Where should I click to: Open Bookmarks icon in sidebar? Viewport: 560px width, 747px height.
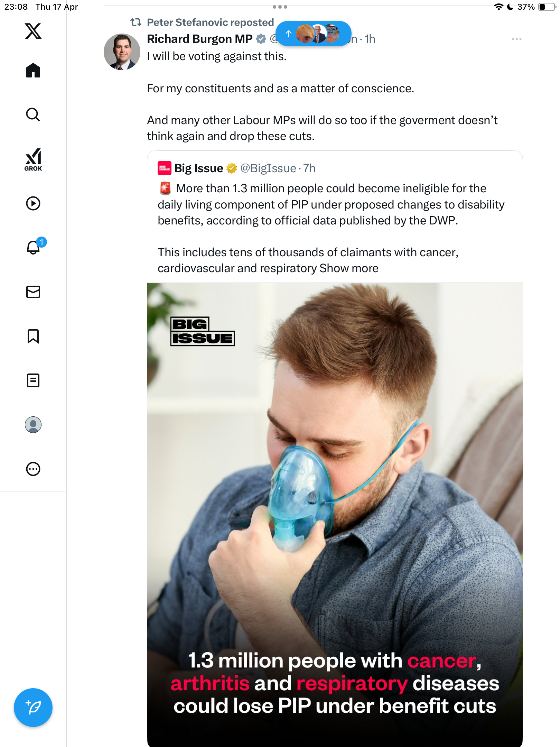pyautogui.click(x=33, y=336)
